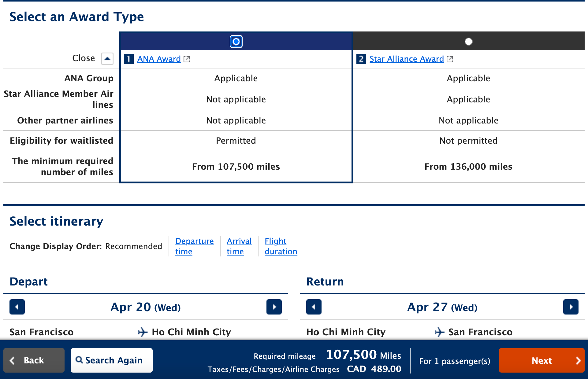Select the Star Alliance Award radio button
The height and width of the screenshot is (379, 588).
click(x=468, y=41)
